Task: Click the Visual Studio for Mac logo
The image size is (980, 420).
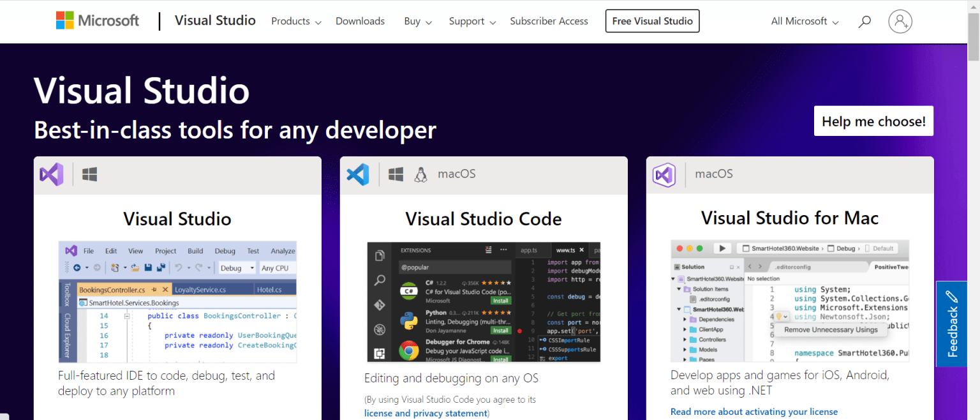Action: pyautogui.click(x=664, y=174)
